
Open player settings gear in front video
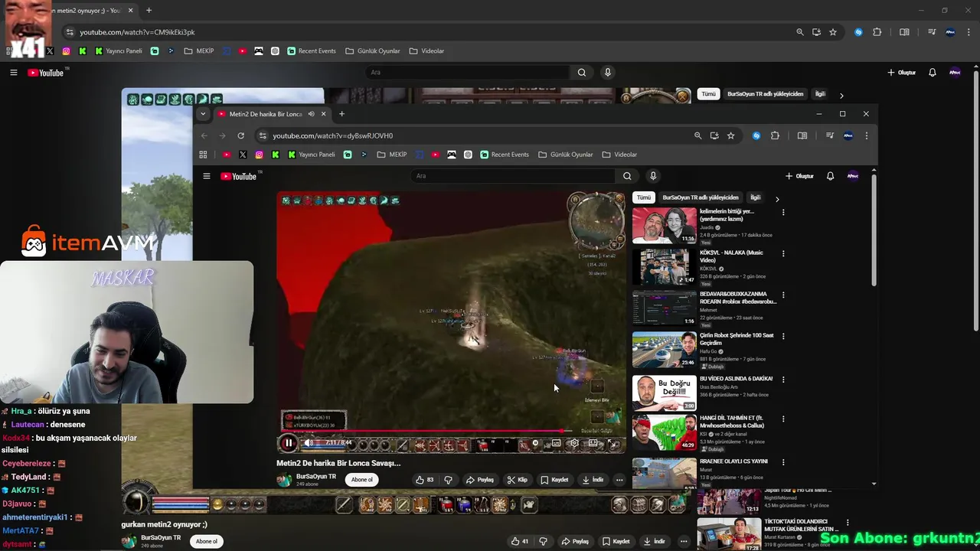coord(574,443)
